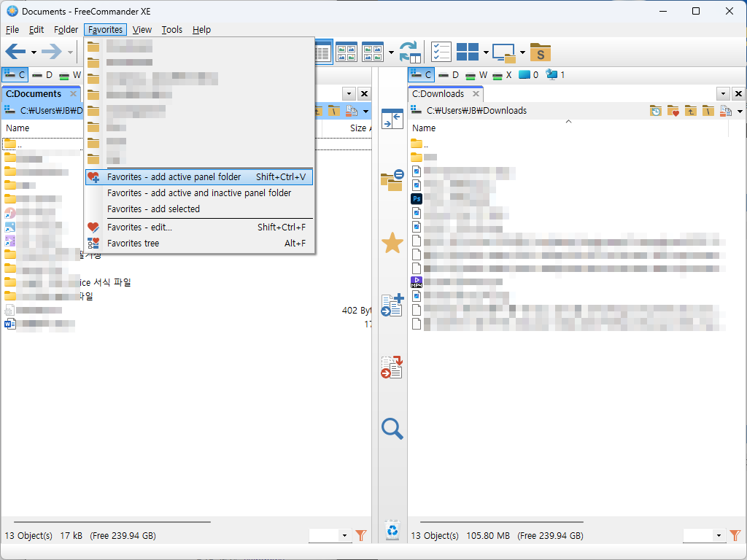
Task: Toggle left panel filter funnel icon
Action: point(360,536)
